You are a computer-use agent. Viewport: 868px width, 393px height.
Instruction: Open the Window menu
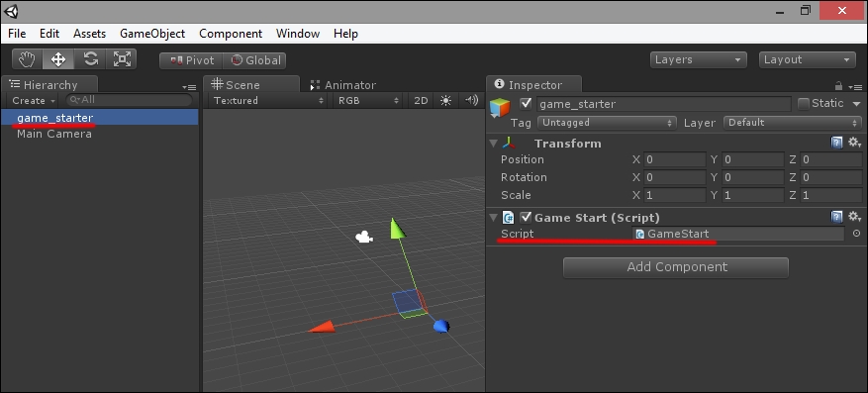(x=298, y=34)
